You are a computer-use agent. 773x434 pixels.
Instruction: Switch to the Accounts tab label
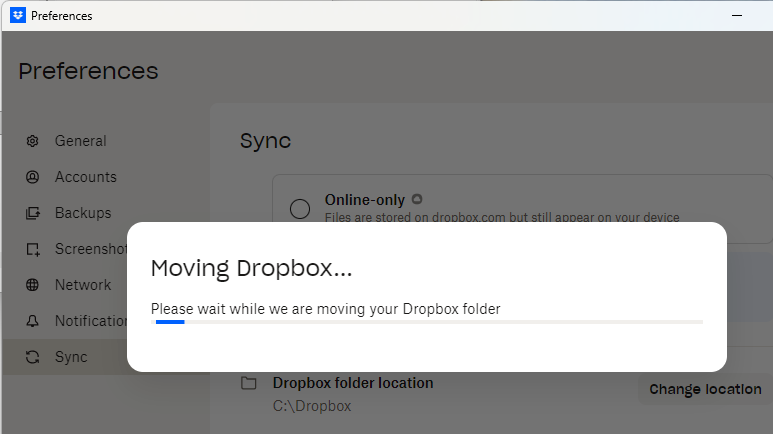pos(85,177)
